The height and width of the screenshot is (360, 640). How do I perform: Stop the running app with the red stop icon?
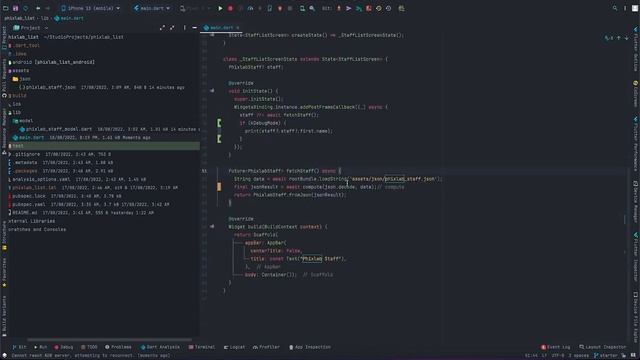[230, 8]
